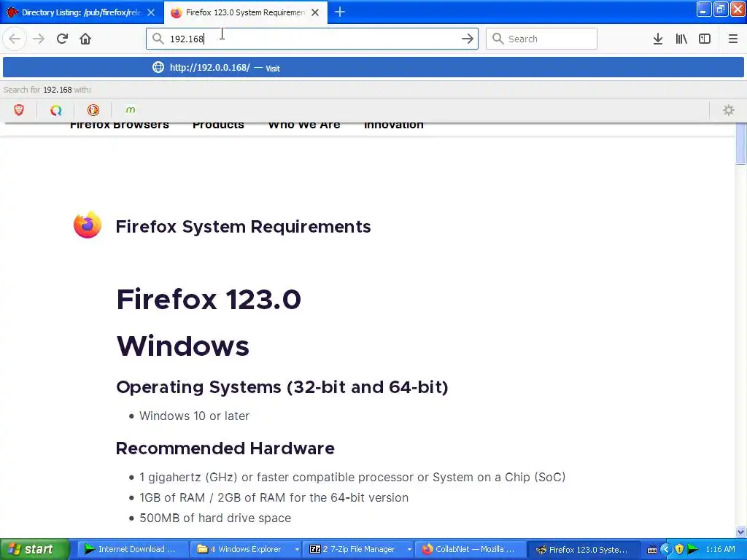Expand hidden tray icons with chevron

665,549
